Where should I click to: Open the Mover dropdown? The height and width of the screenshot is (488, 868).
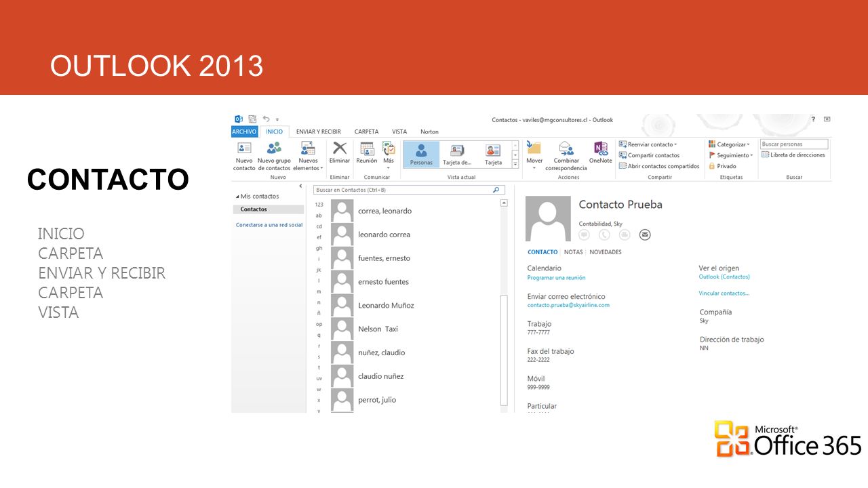[534, 156]
